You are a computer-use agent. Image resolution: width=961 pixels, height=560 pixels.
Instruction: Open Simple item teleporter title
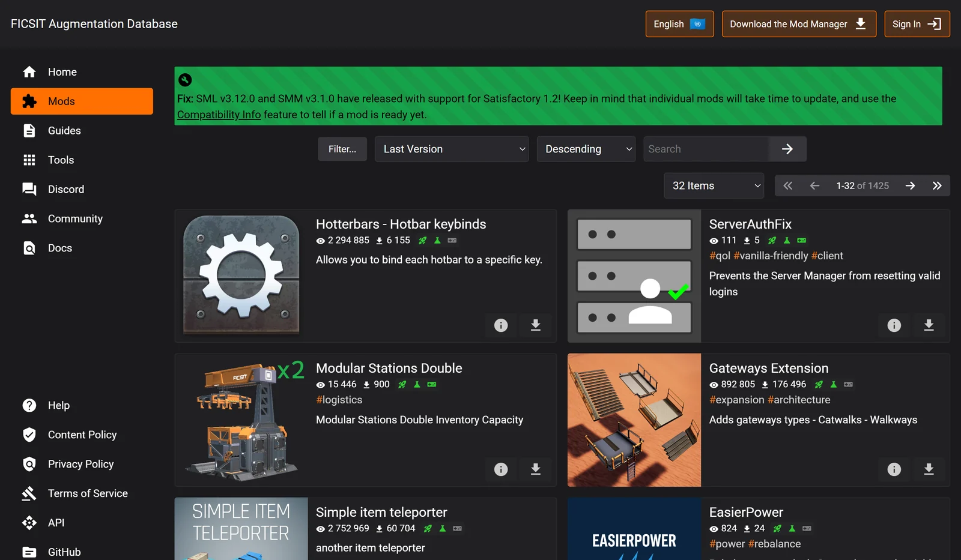pyautogui.click(x=381, y=513)
